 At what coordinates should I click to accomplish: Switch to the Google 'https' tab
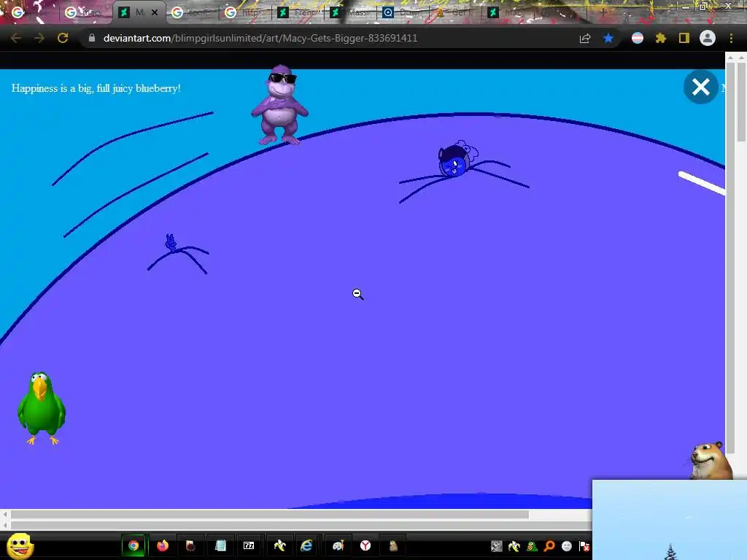coord(244,12)
